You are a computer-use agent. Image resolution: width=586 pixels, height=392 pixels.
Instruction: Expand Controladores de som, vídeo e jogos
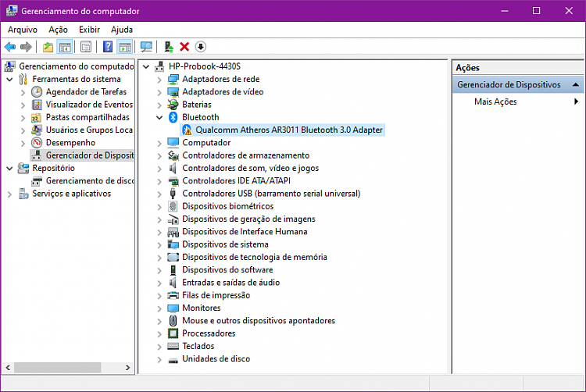[159, 169]
